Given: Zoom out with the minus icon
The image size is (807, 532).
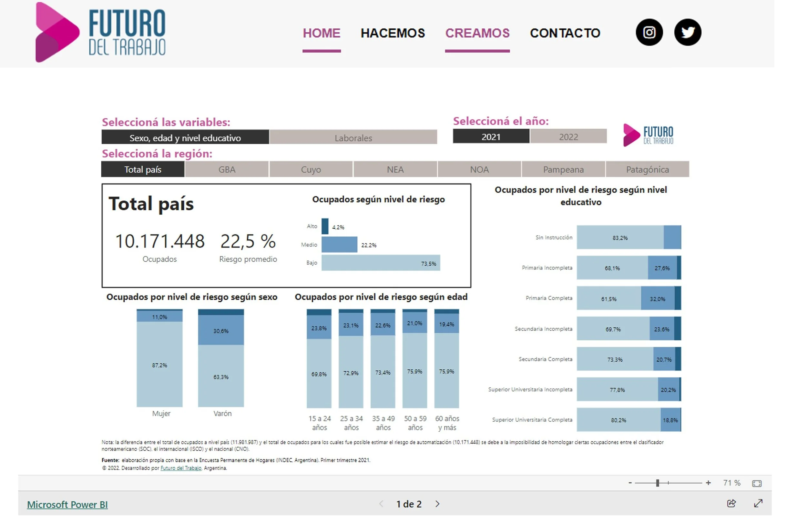Looking at the screenshot, I should [x=630, y=483].
